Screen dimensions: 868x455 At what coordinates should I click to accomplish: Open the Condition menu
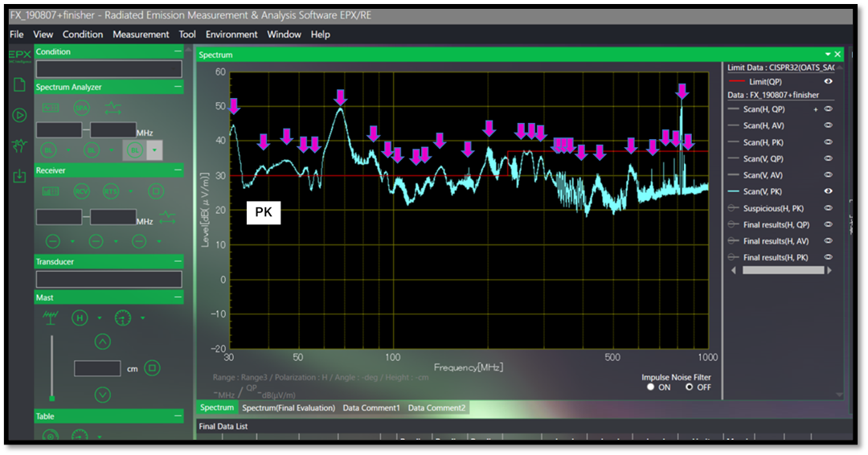(83, 35)
